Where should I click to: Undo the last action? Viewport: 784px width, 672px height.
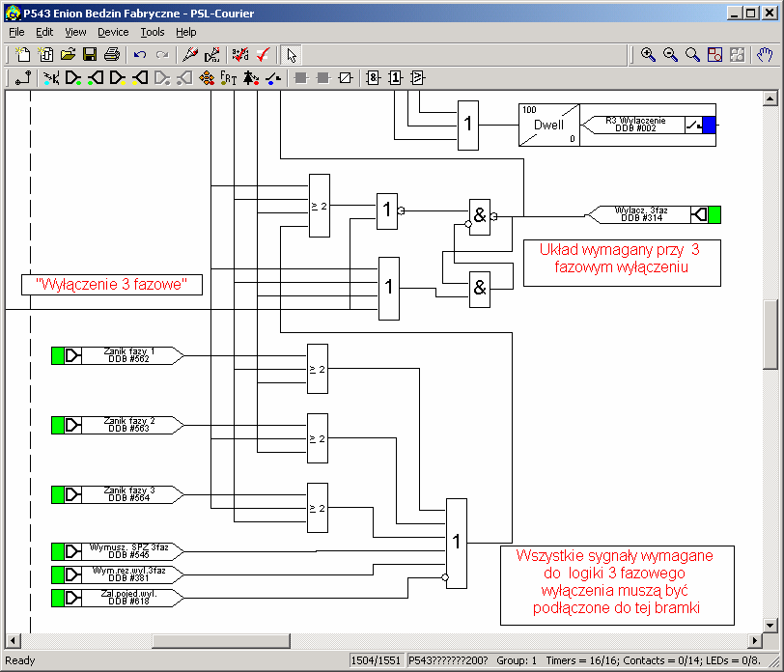[140, 54]
